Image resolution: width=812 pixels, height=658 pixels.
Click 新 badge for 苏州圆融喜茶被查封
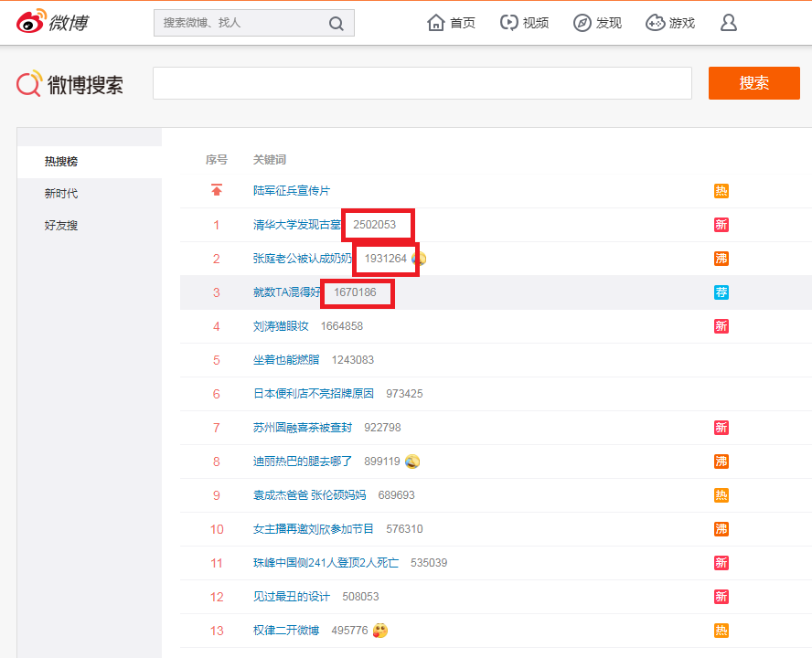pos(721,428)
